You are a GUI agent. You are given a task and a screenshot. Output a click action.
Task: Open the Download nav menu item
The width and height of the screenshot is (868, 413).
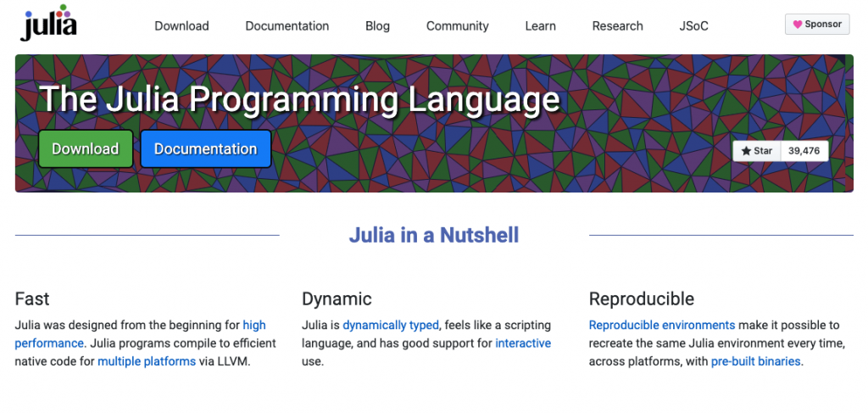tap(181, 26)
